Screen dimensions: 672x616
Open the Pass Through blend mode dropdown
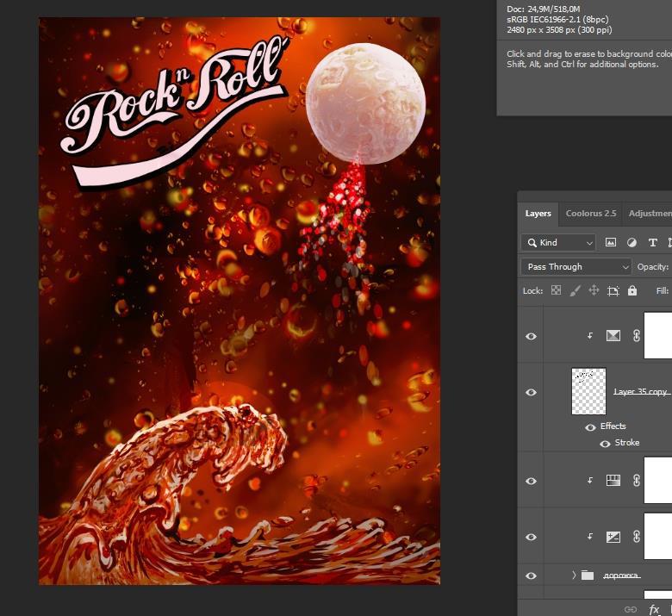tap(576, 267)
